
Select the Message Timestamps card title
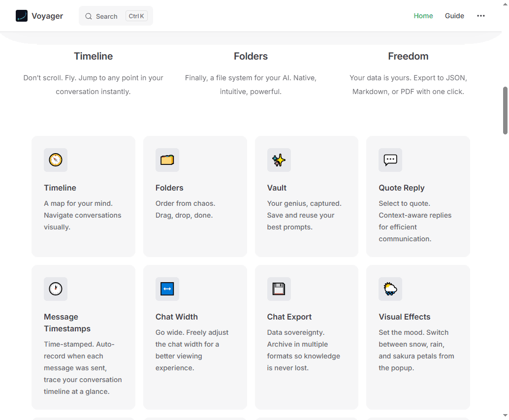67,323
